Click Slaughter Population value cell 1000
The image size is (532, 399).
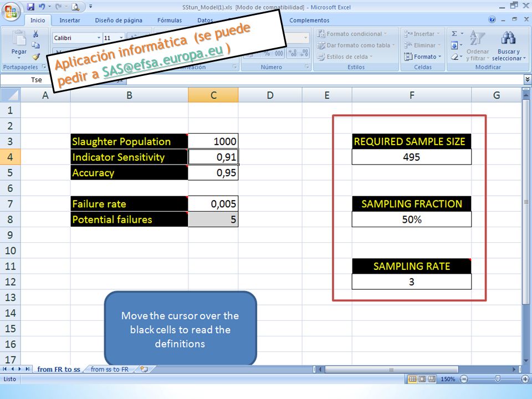tap(213, 141)
